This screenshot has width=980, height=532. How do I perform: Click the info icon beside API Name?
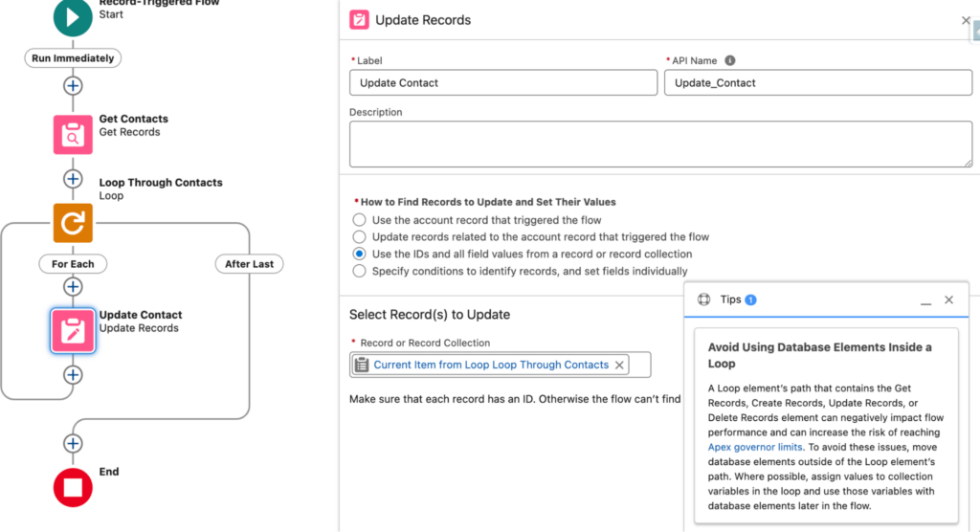pos(729,60)
